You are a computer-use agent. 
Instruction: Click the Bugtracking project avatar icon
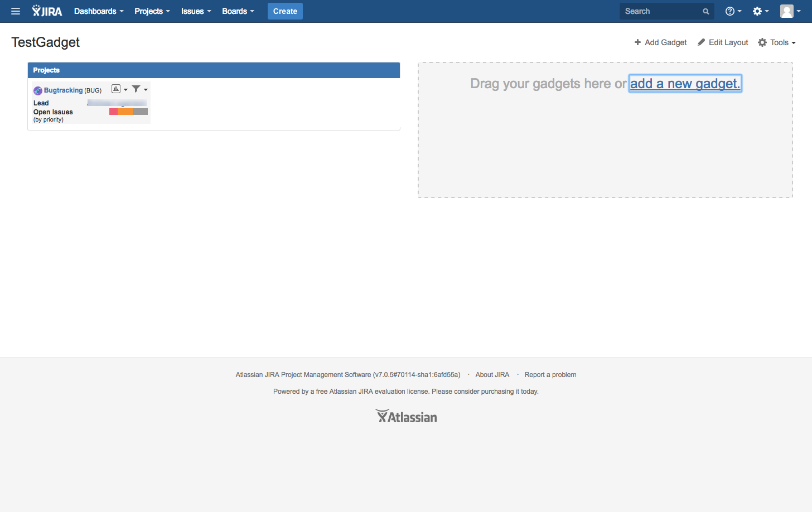tap(37, 90)
